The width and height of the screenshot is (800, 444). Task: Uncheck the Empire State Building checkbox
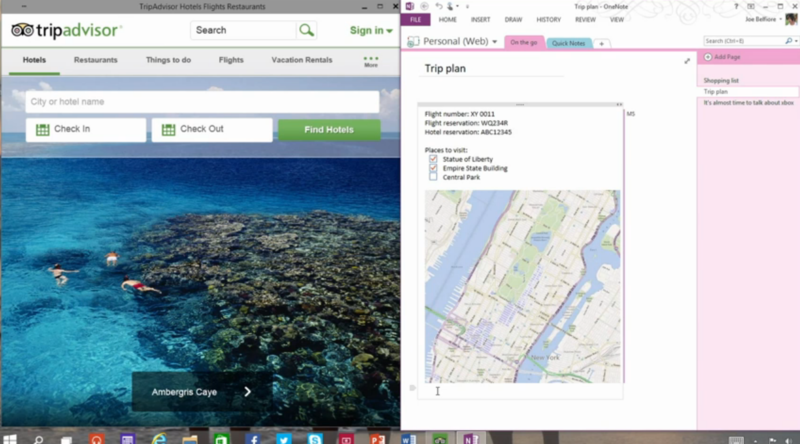click(x=433, y=168)
